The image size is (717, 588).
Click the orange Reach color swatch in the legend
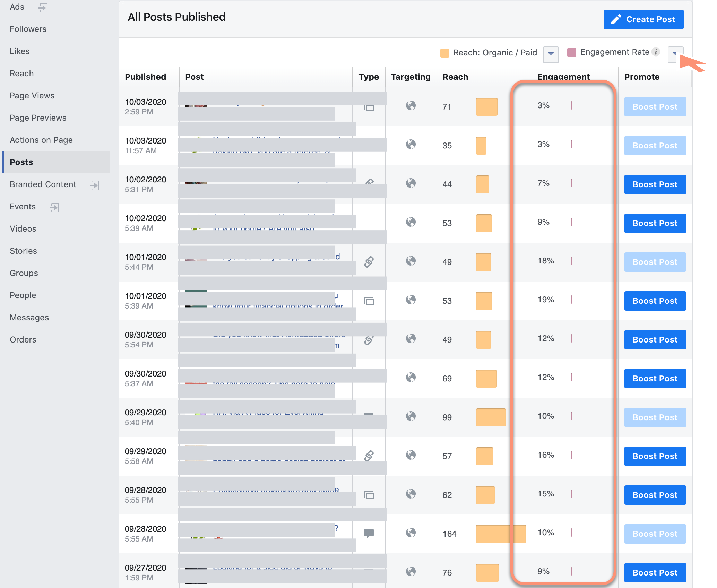pyautogui.click(x=445, y=52)
